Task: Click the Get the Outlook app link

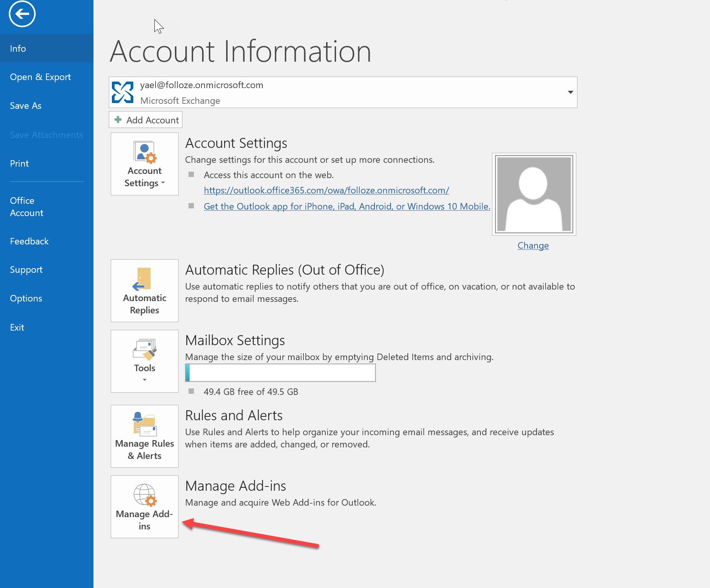Action: pos(346,206)
